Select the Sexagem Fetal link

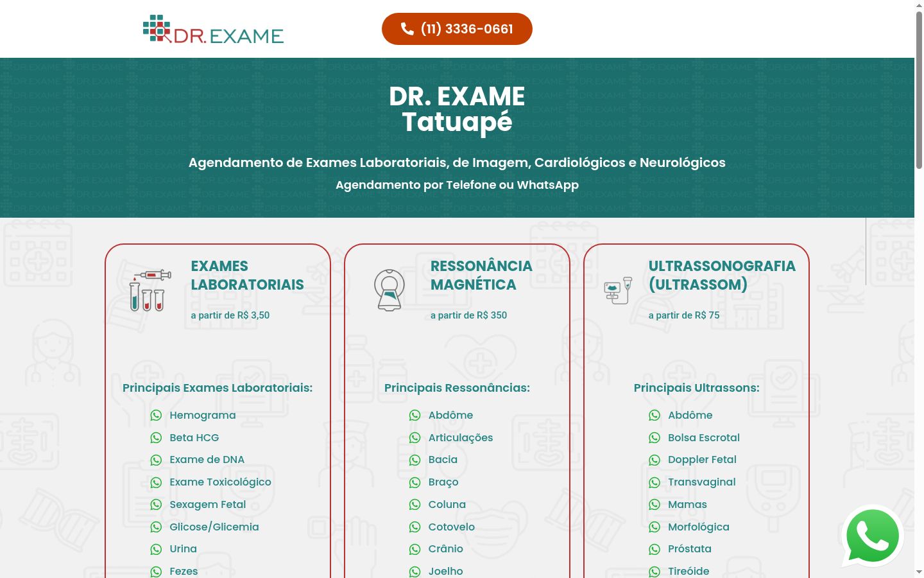208,505
